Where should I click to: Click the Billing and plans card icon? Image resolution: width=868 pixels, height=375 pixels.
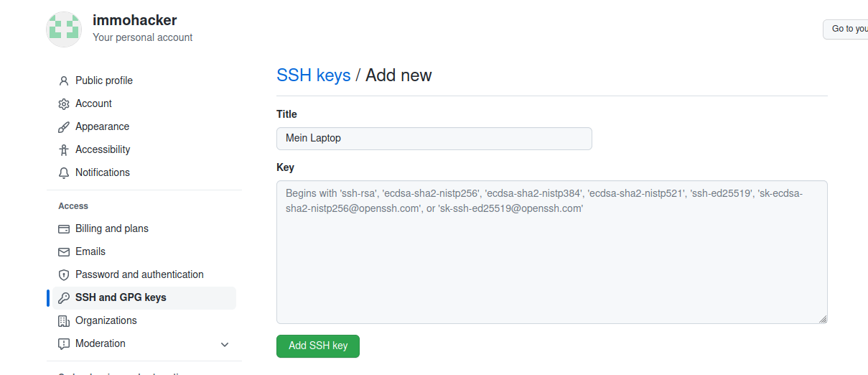tap(63, 229)
